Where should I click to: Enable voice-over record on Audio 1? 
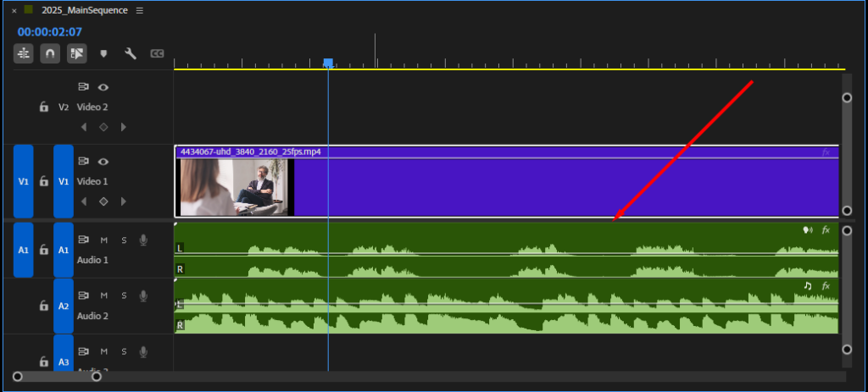143,240
